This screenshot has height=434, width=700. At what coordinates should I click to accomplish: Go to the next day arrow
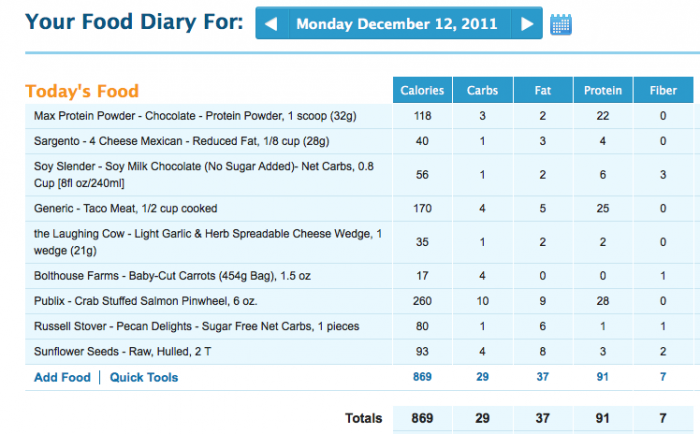pyautogui.click(x=527, y=23)
